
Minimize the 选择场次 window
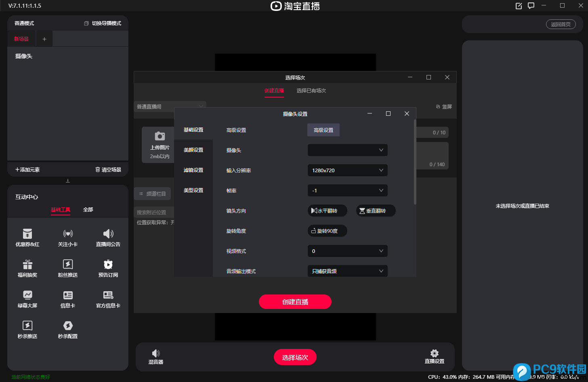(x=410, y=77)
